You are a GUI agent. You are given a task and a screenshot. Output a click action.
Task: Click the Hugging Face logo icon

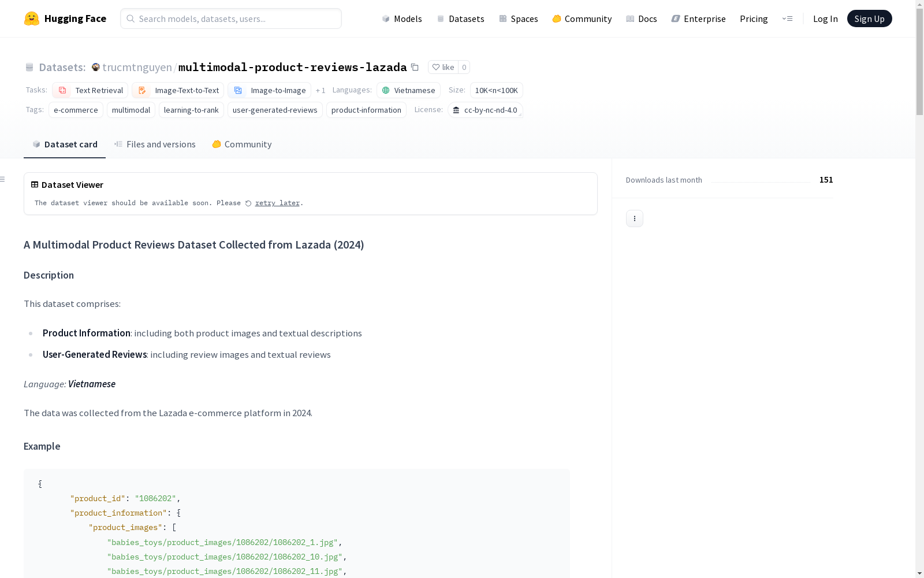coord(32,18)
